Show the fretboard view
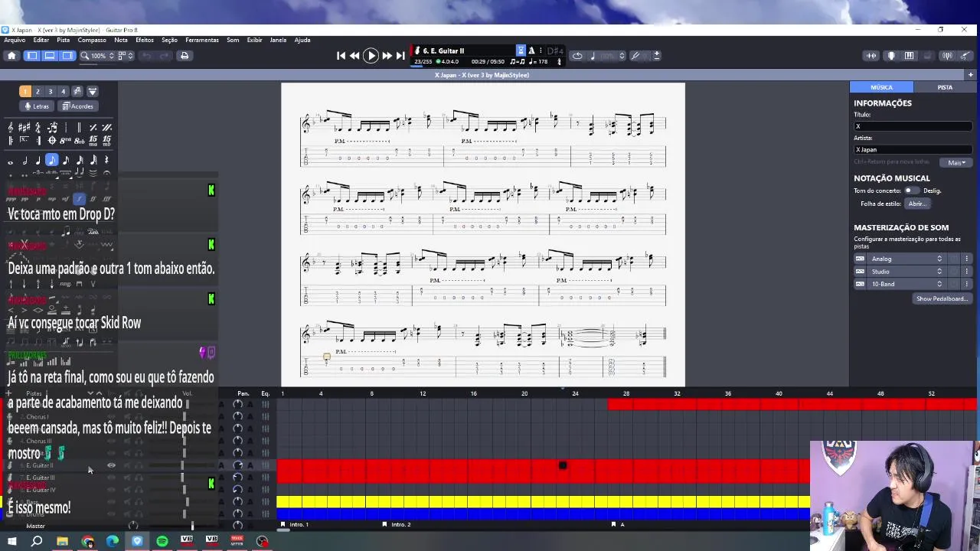This screenshot has height=551, width=980. (x=891, y=56)
